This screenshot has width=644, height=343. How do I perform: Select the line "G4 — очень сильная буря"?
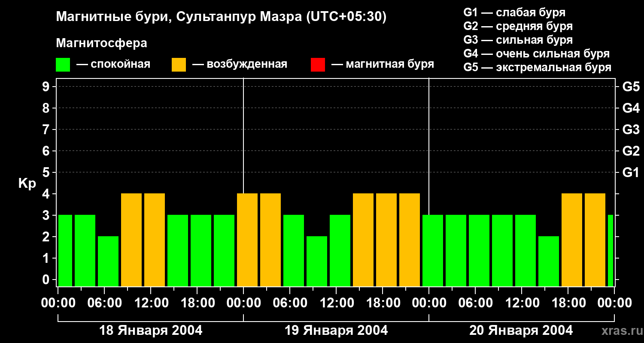[x=537, y=54]
